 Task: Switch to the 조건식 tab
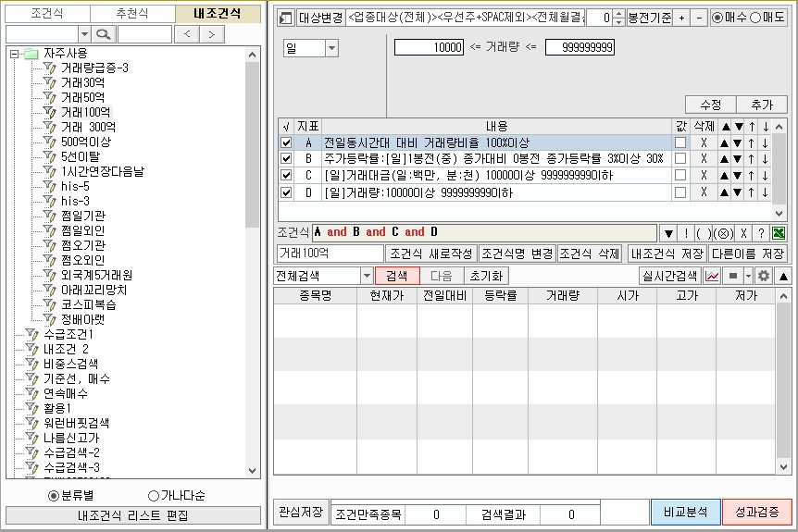47,13
